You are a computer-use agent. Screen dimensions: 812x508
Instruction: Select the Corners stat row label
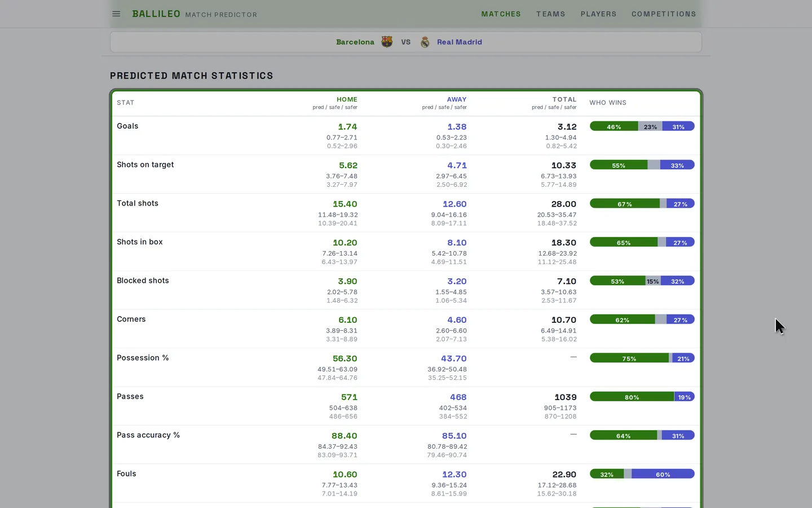click(x=131, y=319)
